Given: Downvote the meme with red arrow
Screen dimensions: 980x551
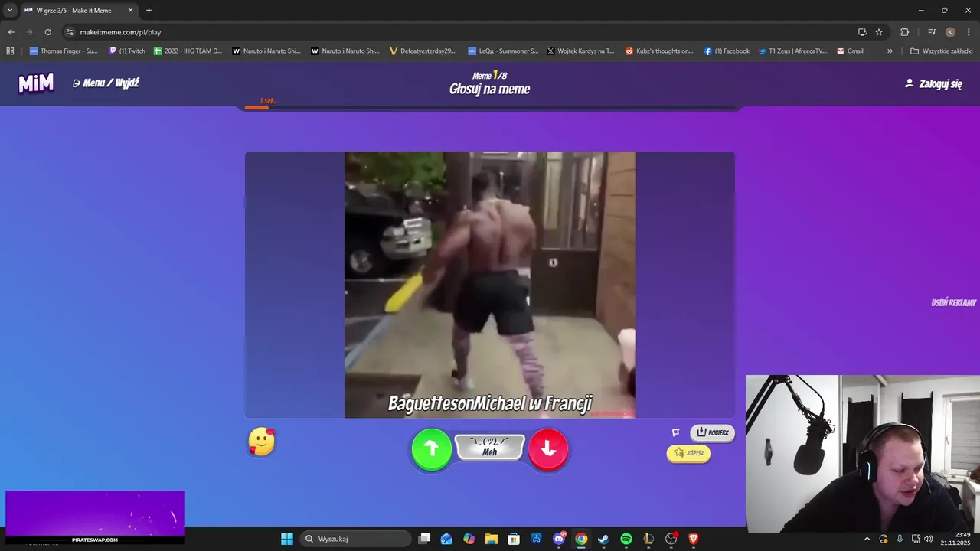Looking at the screenshot, I should 548,449.
